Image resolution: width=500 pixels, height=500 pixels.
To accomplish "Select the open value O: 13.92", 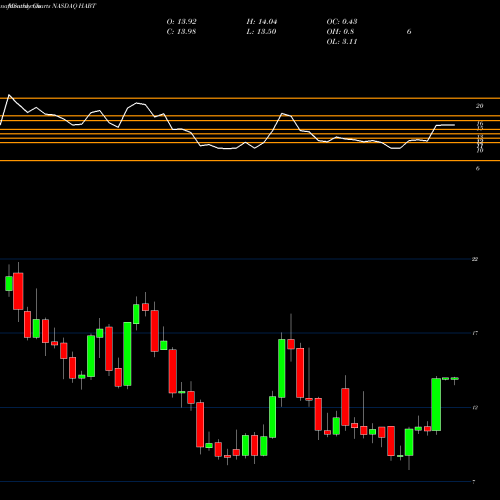I will point(181,22).
